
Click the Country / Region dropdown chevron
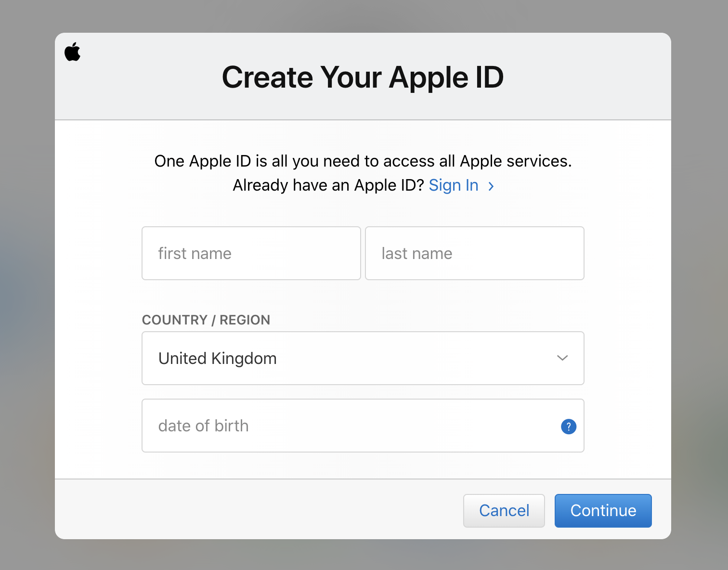pyautogui.click(x=562, y=358)
